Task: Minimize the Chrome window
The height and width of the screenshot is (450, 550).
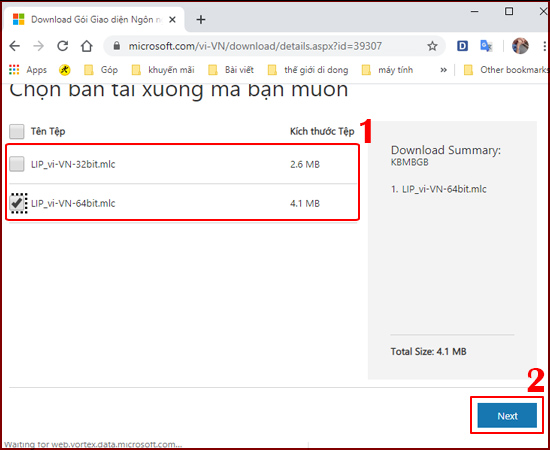Action: (475, 12)
